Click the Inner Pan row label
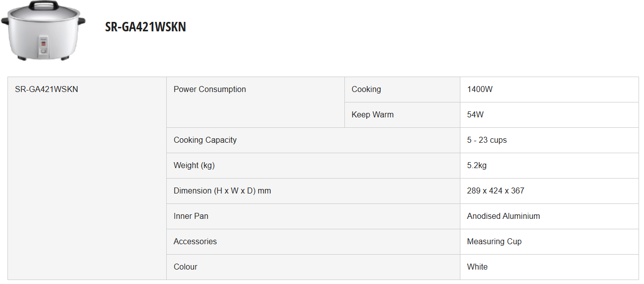 click(x=191, y=216)
